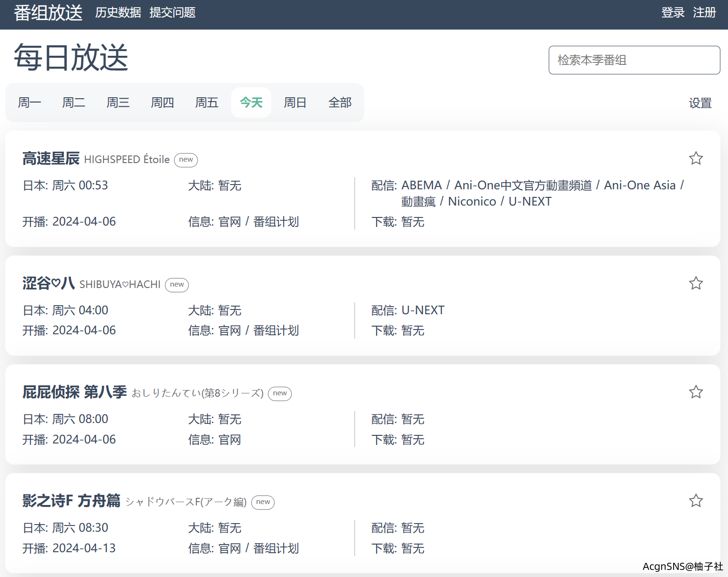Image resolution: width=728 pixels, height=577 pixels.
Task: Bookmark 影之诗F 方舟篇 via its star
Action: pos(696,501)
